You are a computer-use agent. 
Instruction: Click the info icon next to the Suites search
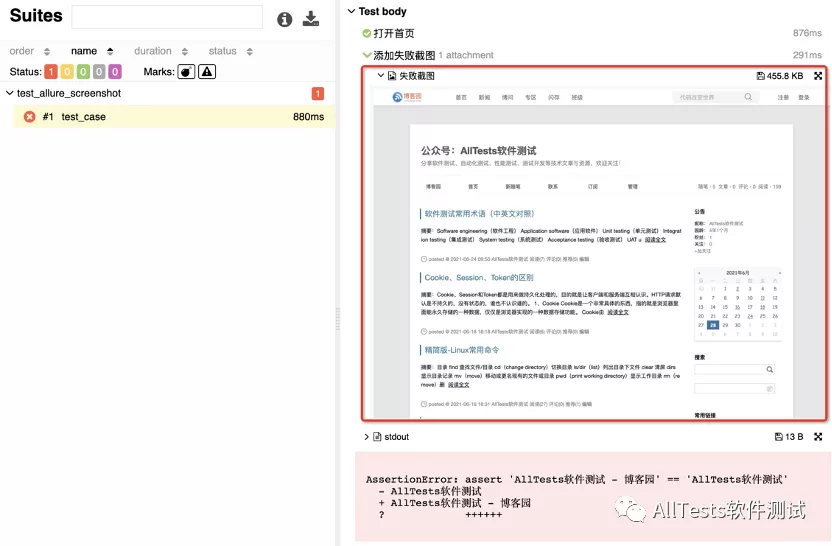click(284, 20)
